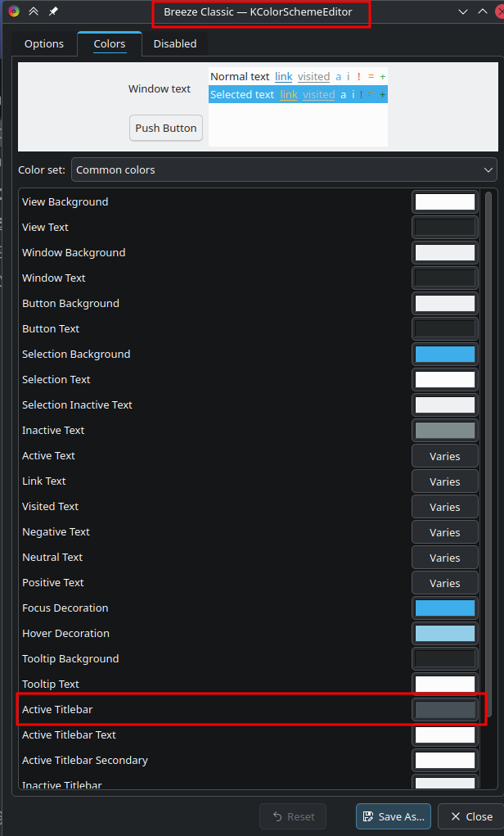Click the 'visited' link in Normal text row
504x836 pixels.
pos(314,77)
